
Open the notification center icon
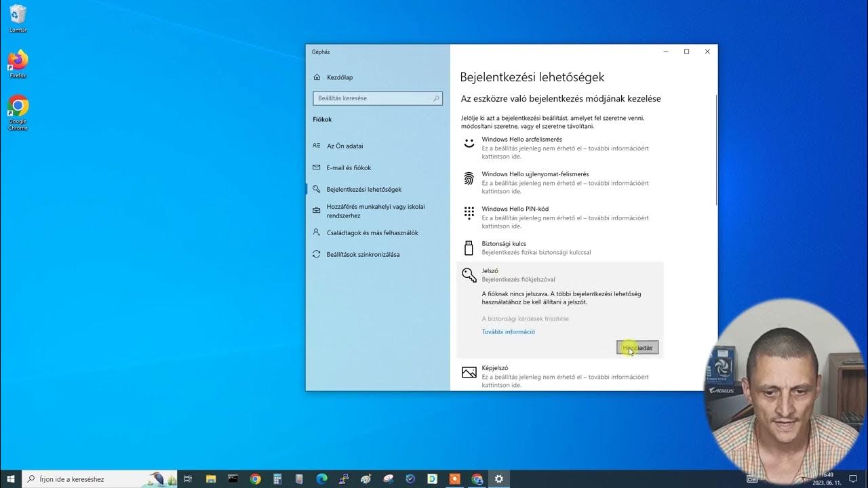[853, 479]
